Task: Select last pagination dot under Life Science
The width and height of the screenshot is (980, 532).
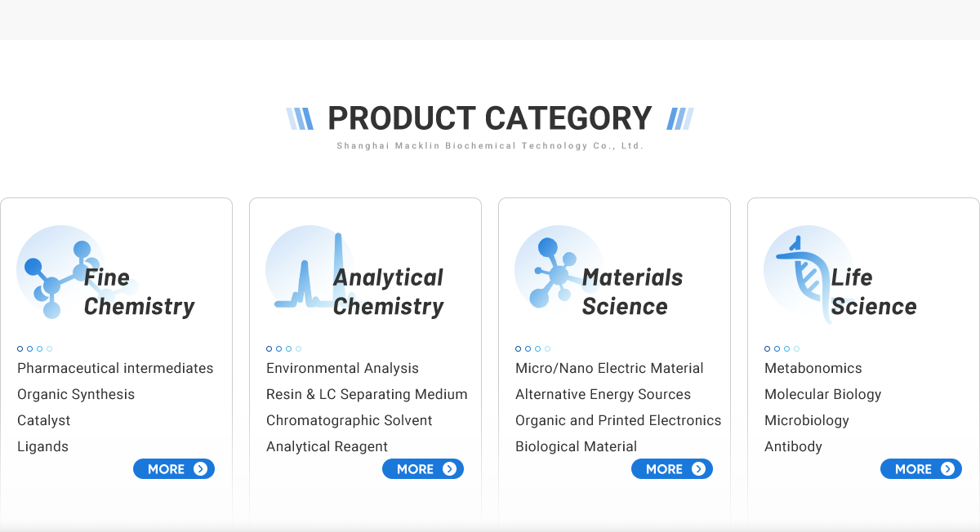Action: [797, 349]
